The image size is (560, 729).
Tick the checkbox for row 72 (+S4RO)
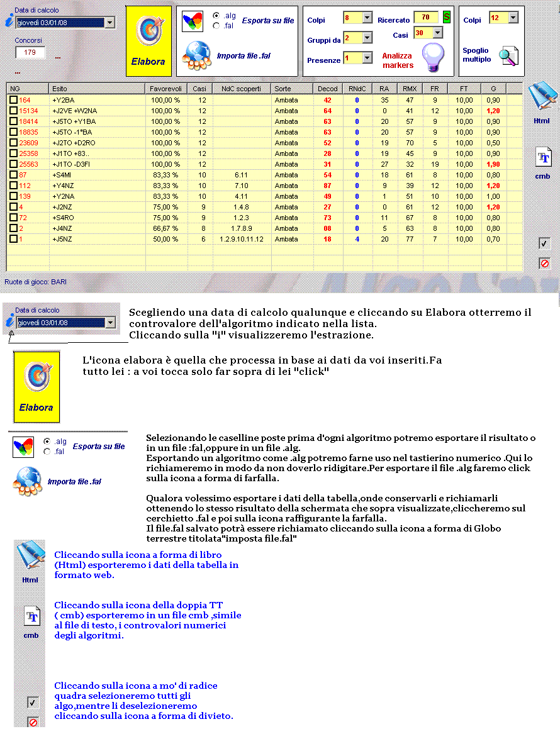point(13,217)
